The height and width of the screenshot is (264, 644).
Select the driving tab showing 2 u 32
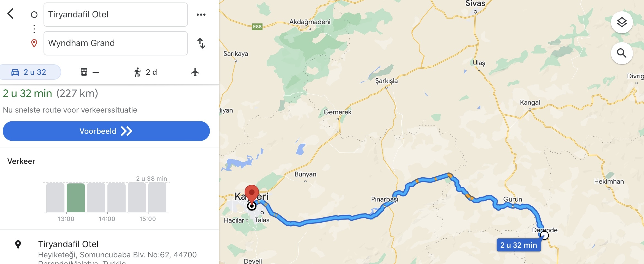[x=30, y=72]
